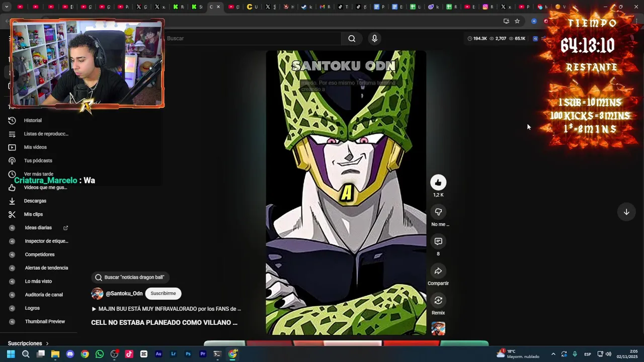
Task: Open Logros in the sidebar
Action: tap(32, 308)
